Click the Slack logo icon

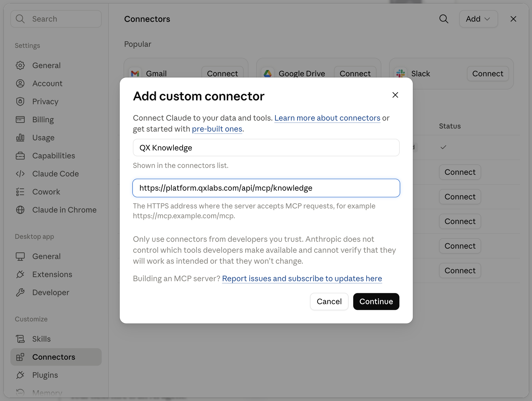401,74
